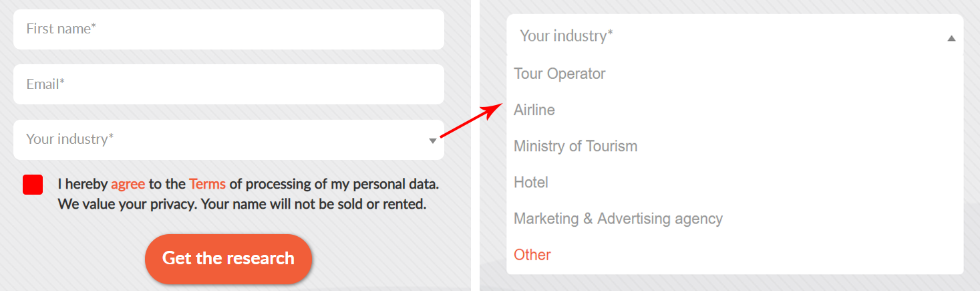The height and width of the screenshot is (291, 980).
Task: Open the Your industry dropdown in form
Action: pyautogui.click(x=220, y=140)
